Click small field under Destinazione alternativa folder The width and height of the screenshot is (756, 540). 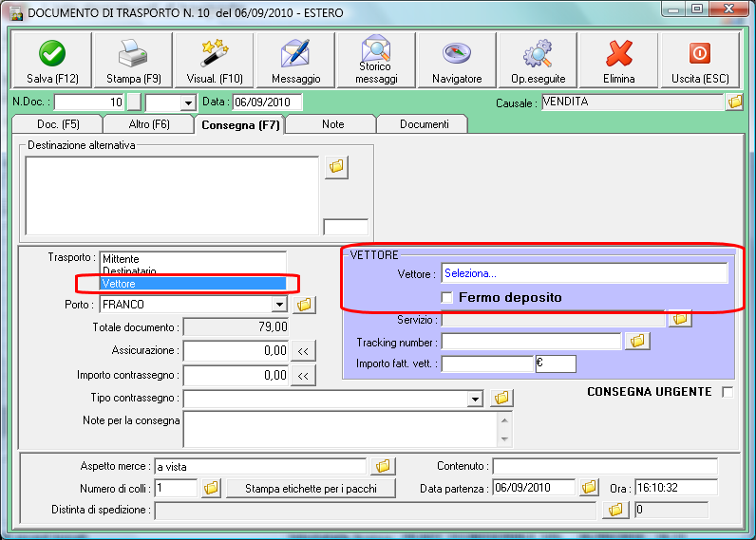(x=346, y=227)
